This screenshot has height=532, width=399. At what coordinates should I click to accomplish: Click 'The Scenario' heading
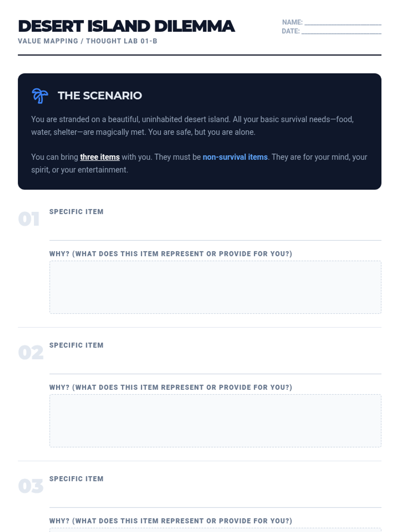point(100,96)
